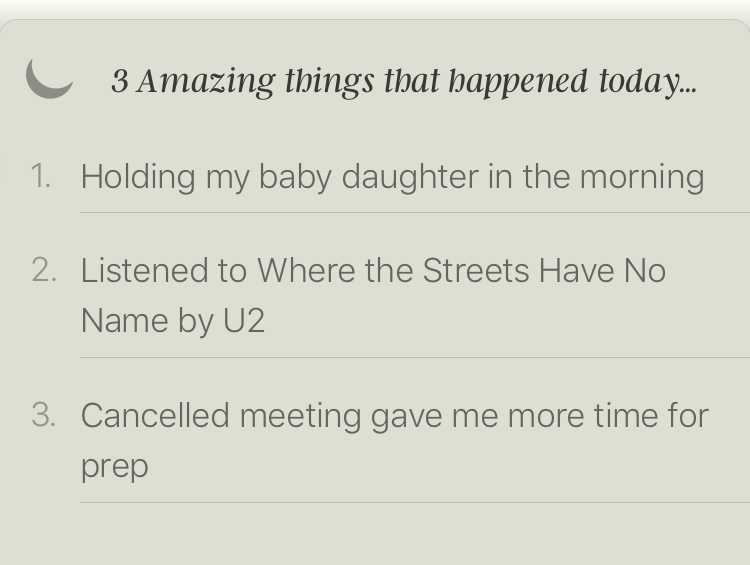This screenshot has height=565, width=750.
Task: Click the word 'gave' in third entry
Action: (x=407, y=416)
